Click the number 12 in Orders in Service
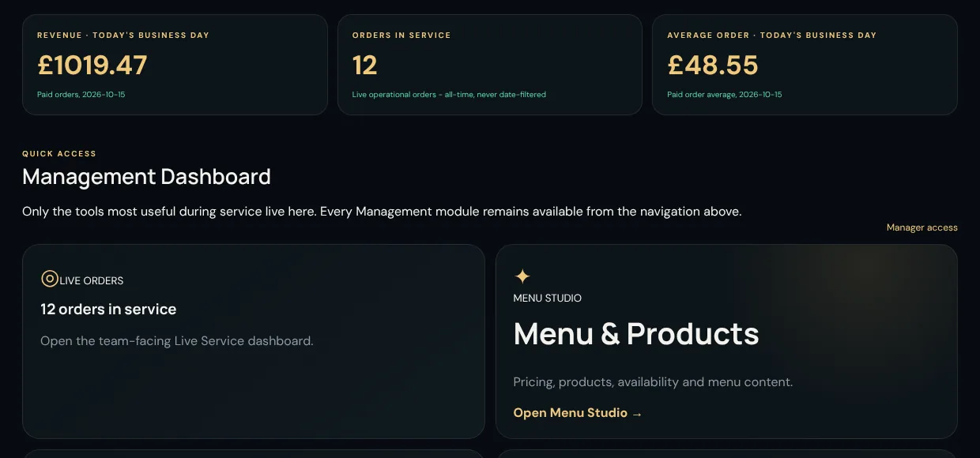Screen dimensions: 980x458 click(x=364, y=65)
